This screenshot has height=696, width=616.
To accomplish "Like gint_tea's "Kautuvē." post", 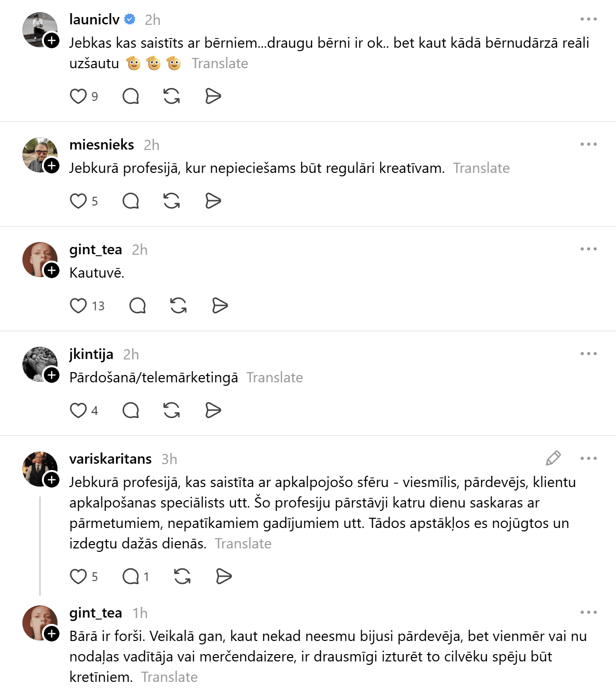I will click(78, 306).
